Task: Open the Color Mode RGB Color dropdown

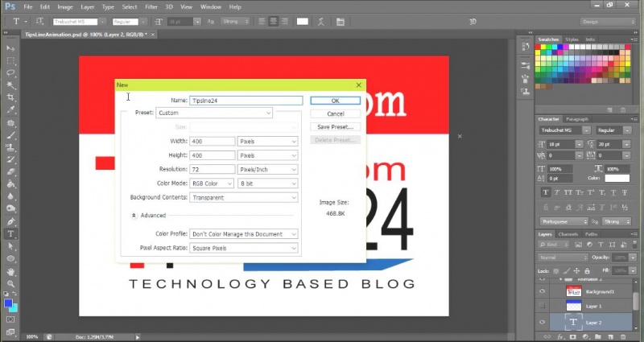Action: (x=212, y=183)
